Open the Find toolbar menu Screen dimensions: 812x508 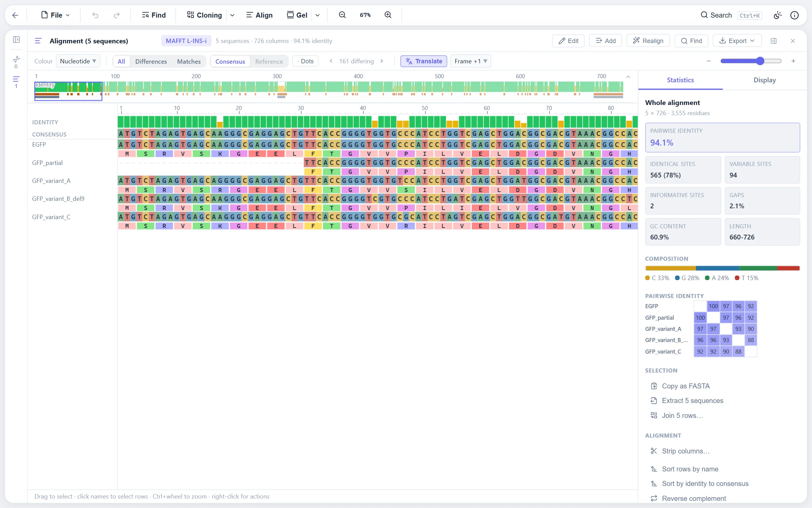(154, 15)
